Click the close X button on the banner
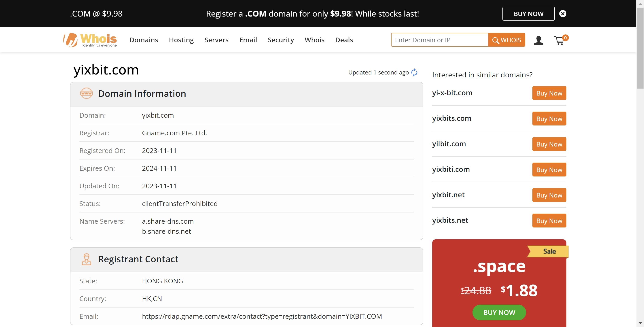The height and width of the screenshot is (327, 644). point(563,13)
